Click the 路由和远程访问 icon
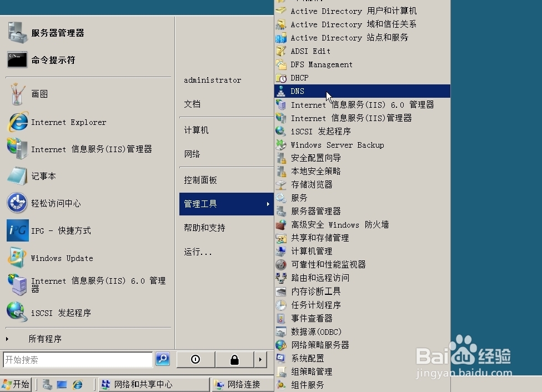542x392 pixels. tap(281, 278)
